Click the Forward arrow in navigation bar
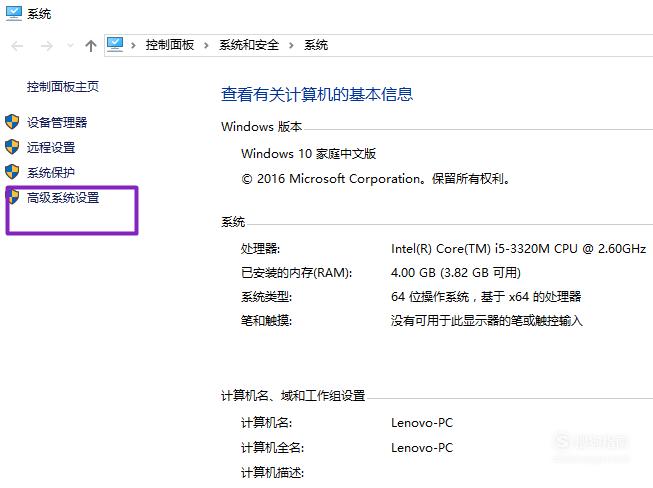The width and height of the screenshot is (653, 488). coord(47,46)
